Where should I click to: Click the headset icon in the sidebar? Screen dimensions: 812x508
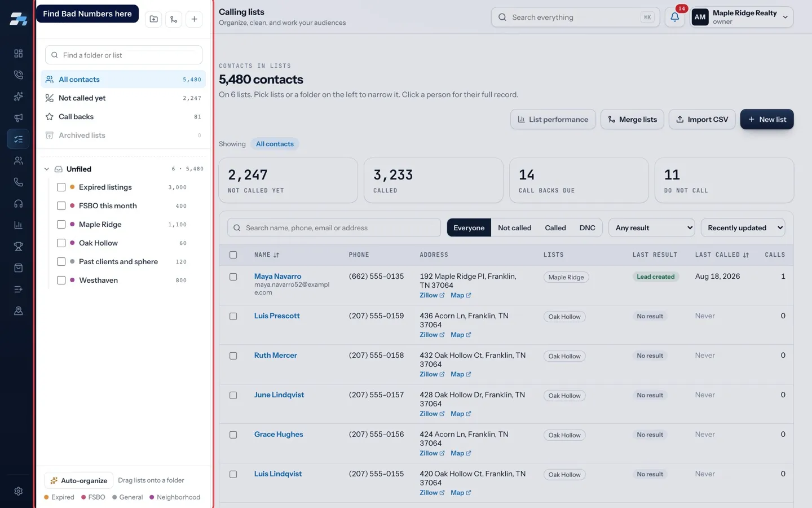tap(18, 203)
